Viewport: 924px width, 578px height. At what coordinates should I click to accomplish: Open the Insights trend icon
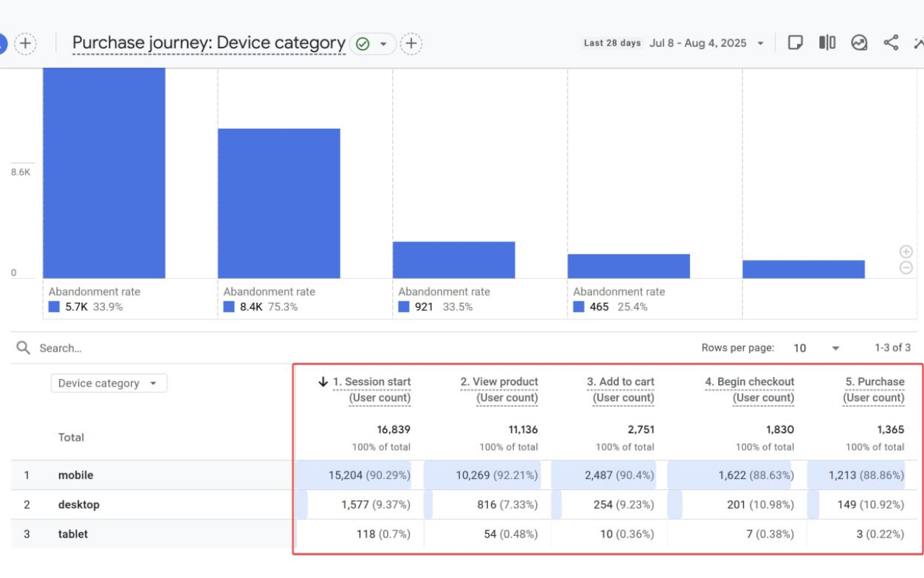pos(859,43)
